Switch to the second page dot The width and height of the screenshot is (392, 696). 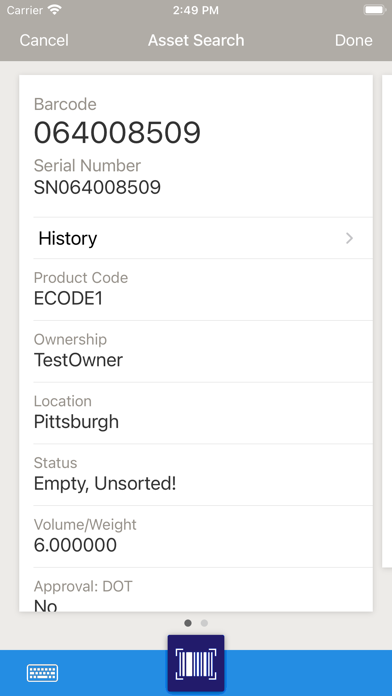[204, 623]
